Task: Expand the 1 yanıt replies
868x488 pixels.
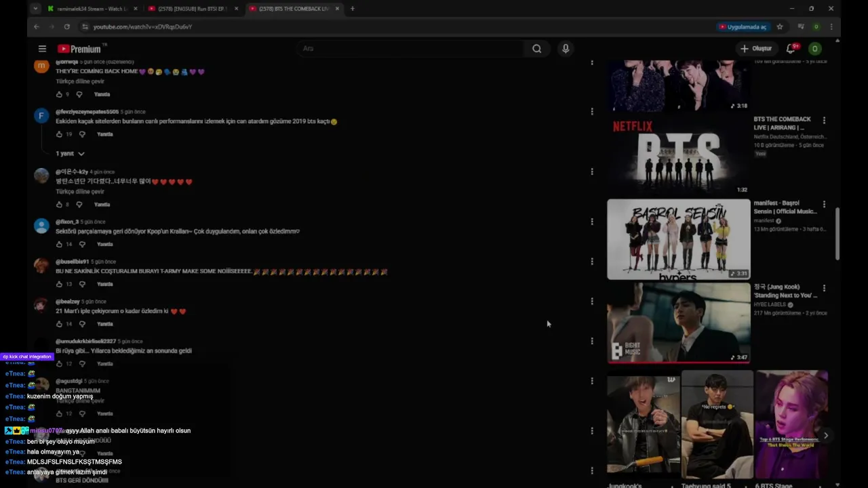Action: pyautogui.click(x=70, y=154)
